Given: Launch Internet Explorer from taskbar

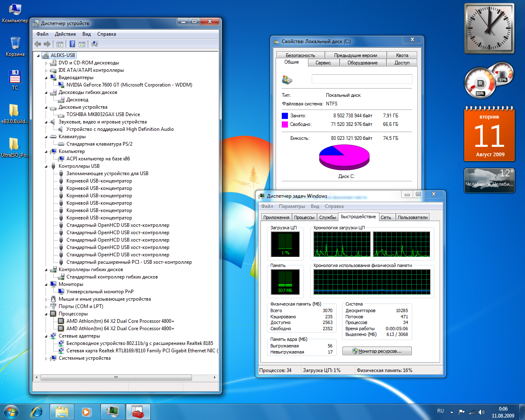Looking at the screenshot, I should [37, 412].
